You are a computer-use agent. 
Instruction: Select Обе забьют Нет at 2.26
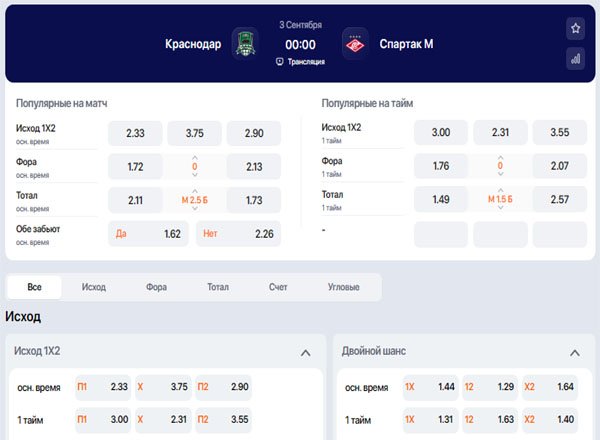(238, 234)
